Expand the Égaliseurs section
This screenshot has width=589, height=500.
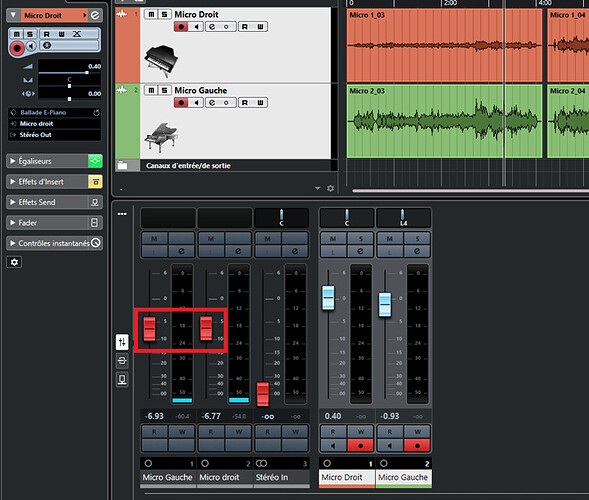[x=13, y=161]
